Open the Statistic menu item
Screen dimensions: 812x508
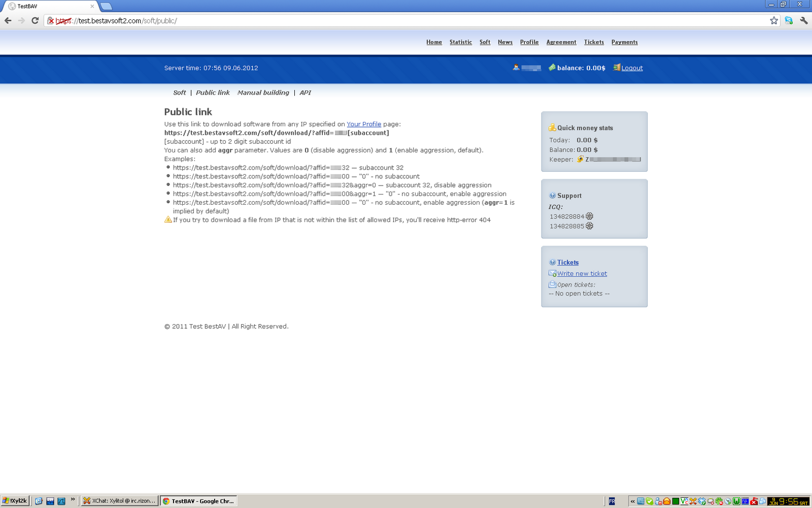coord(461,42)
